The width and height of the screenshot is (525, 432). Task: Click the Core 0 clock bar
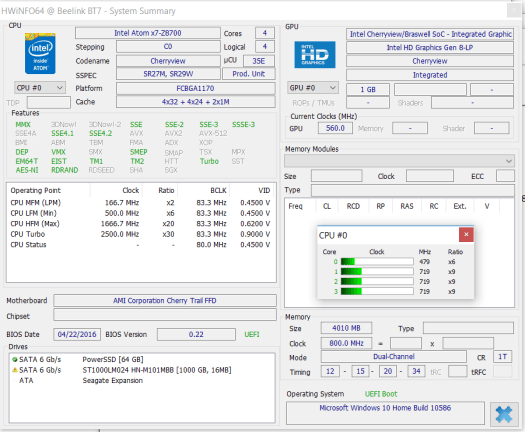pyautogui.click(x=377, y=262)
